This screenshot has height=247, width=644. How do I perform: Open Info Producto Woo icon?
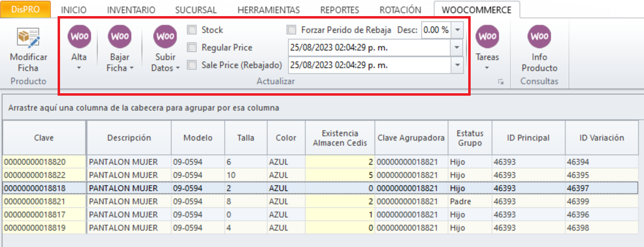539,37
